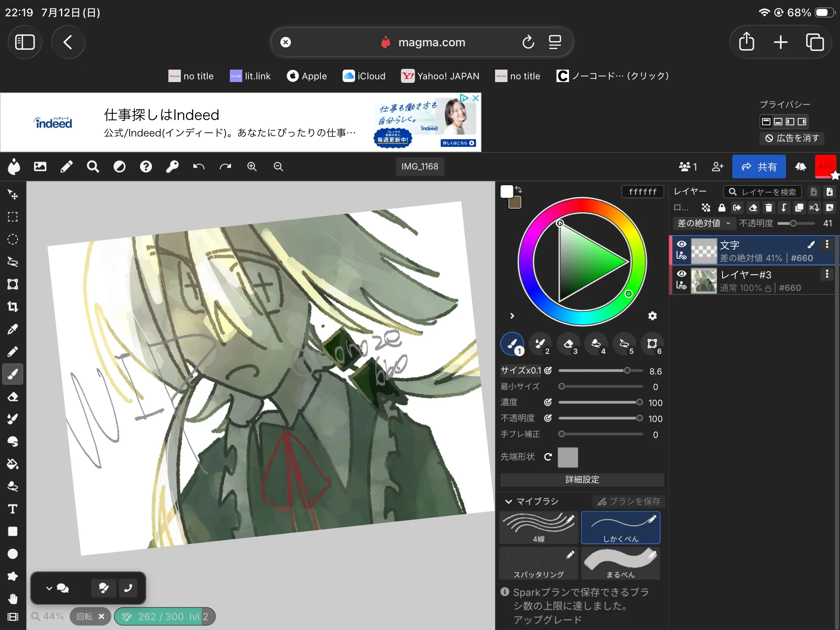Click ブラシを保存 to save brush
This screenshot has height=630, width=840.
coord(629,502)
